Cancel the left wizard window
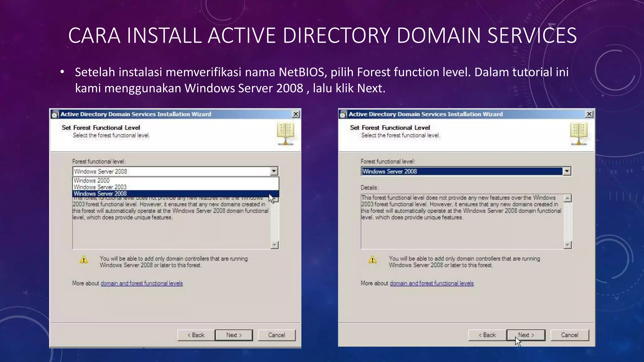 click(x=276, y=335)
